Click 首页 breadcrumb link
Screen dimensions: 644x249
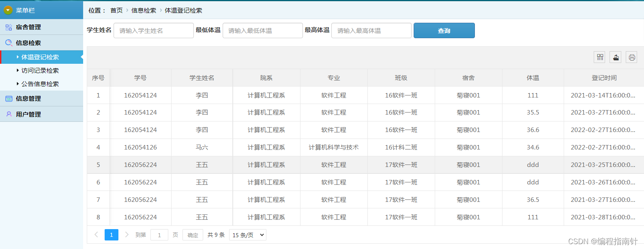point(116,11)
